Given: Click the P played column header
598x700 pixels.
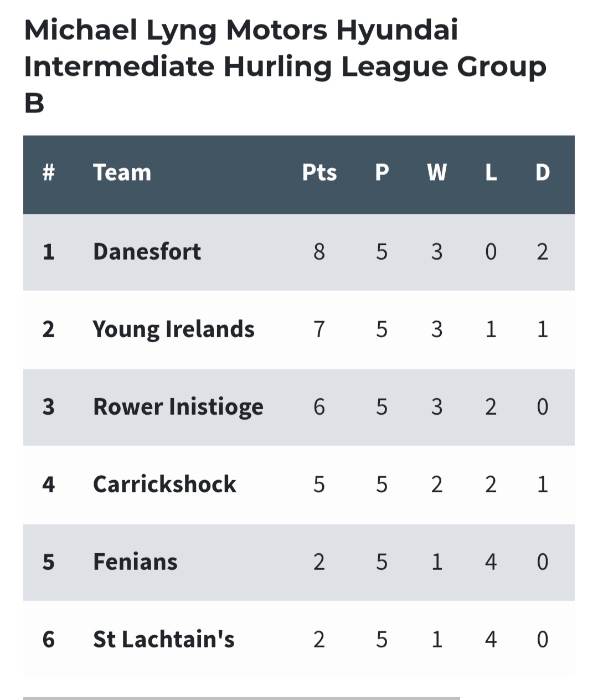Looking at the screenshot, I should pos(382,172).
